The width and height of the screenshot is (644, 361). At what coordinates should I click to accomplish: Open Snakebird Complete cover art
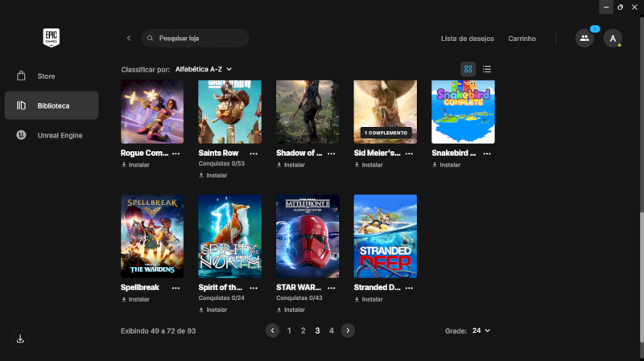pos(463,112)
